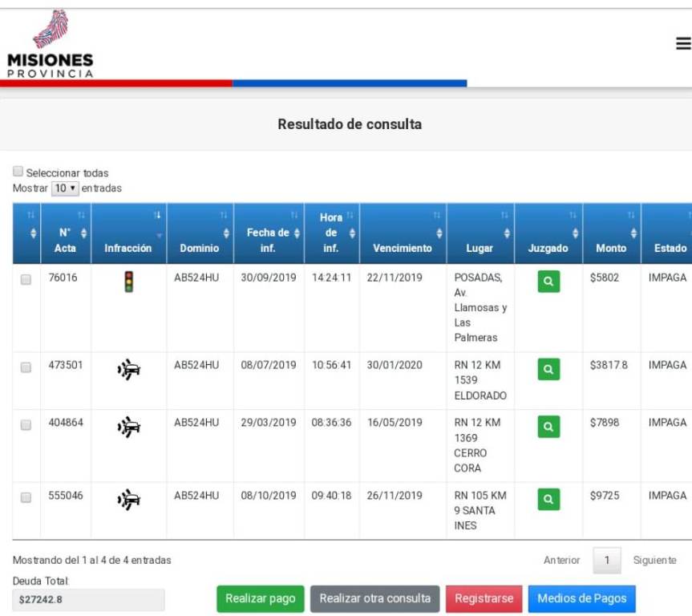View juzgado details for acta 555046
This screenshot has height=616, width=692.
point(548,500)
